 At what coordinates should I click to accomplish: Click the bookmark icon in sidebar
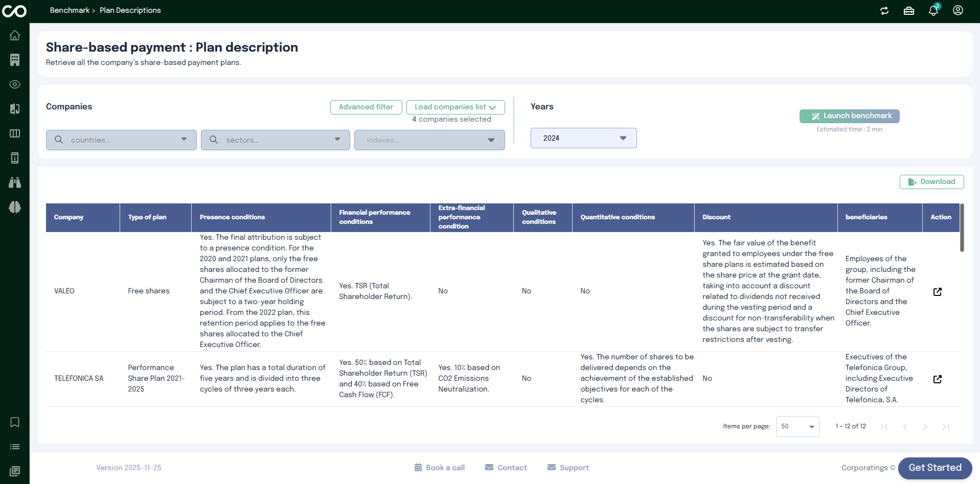tap(15, 422)
